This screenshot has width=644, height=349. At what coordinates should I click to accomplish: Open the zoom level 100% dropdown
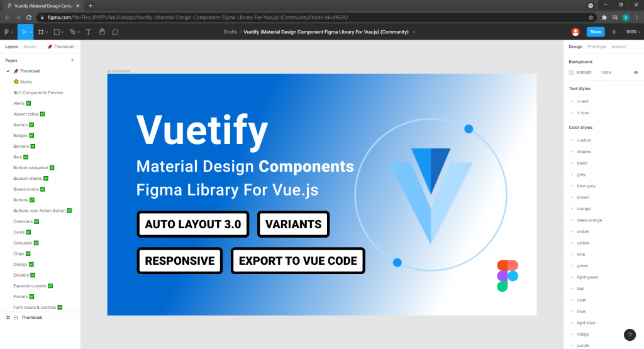(x=633, y=31)
